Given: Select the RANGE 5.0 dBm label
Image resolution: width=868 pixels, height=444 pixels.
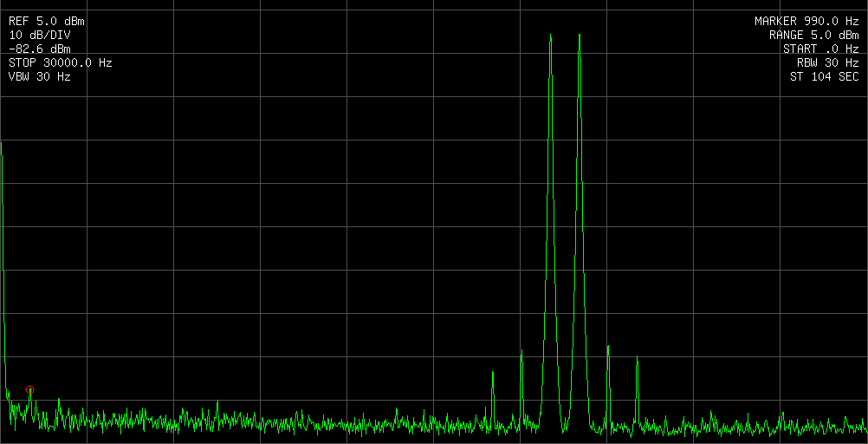Looking at the screenshot, I should [813, 36].
